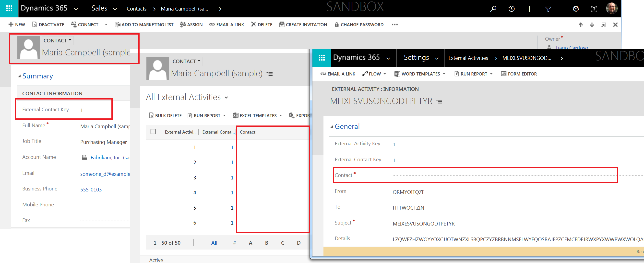Click the empty Contact lookup field
Viewport: 644px width, 264px height.
pyautogui.click(x=500, y=175)
